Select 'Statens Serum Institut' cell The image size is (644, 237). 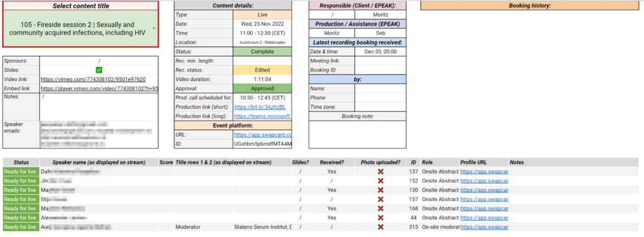263,227
